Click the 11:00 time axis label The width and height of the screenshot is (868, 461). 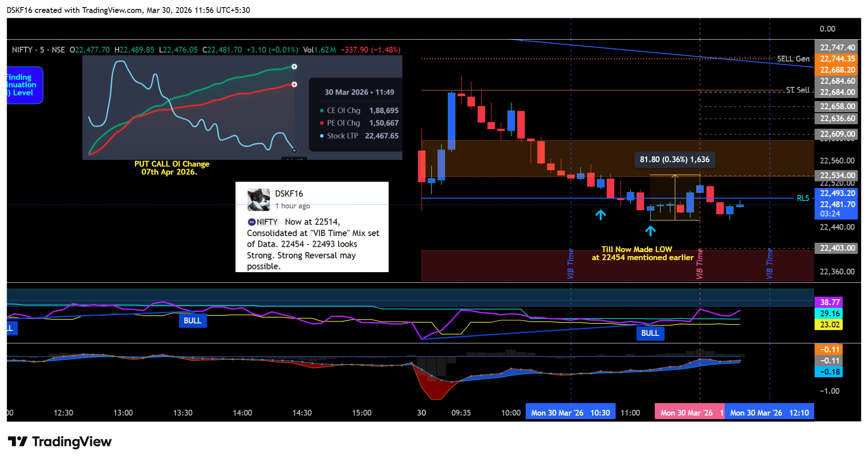pyautogui.click(x=630, y=413)
